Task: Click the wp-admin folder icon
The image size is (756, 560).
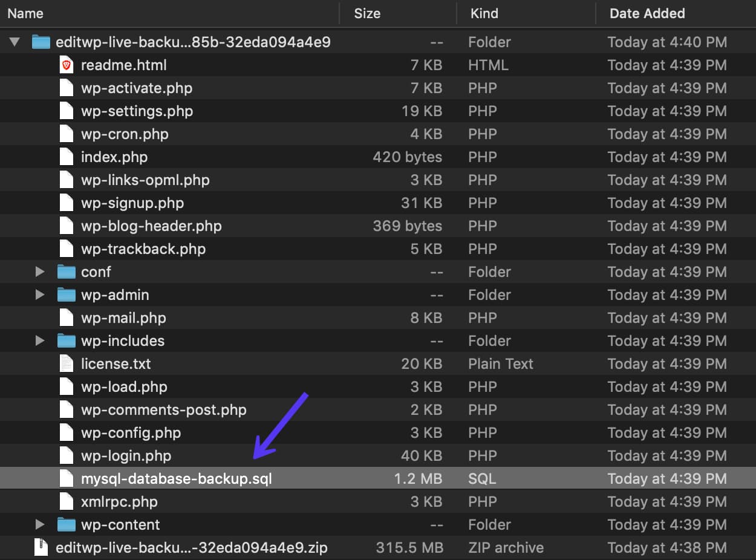Action: [66, 295]
